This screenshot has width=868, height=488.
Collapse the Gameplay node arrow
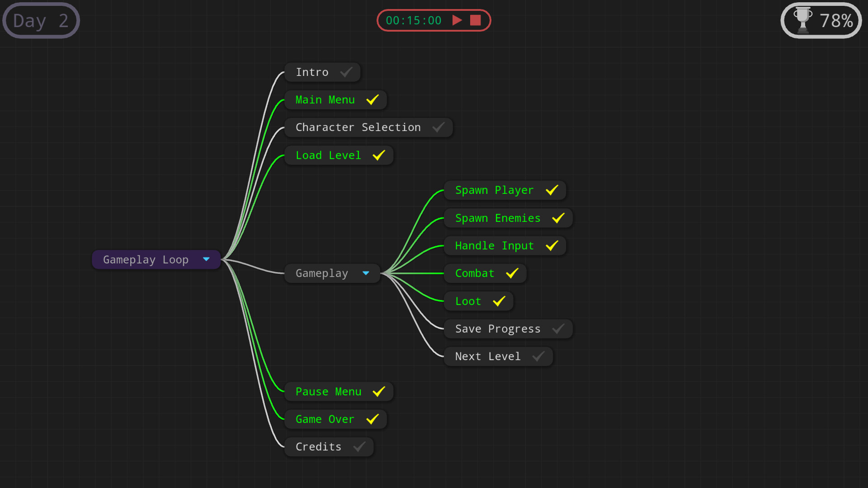point(366,273)
